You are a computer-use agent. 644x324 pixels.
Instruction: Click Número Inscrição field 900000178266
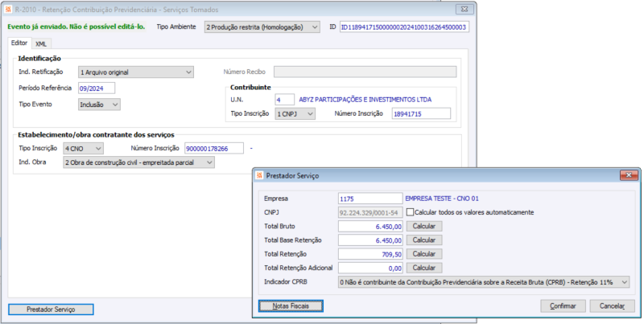pos(214,149)
